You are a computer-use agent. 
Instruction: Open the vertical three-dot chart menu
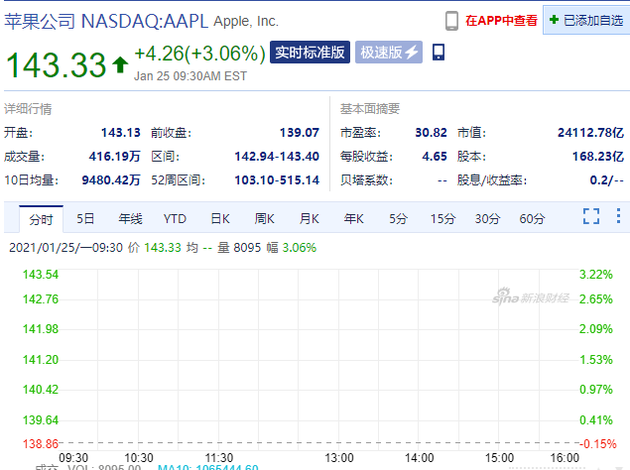click(x=617, y=217)
